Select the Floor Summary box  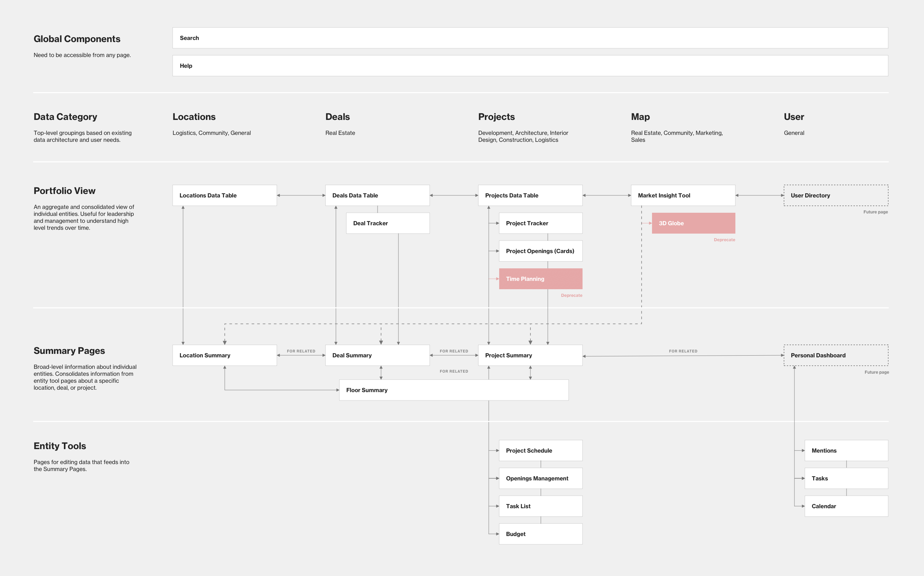pos(454,390)
